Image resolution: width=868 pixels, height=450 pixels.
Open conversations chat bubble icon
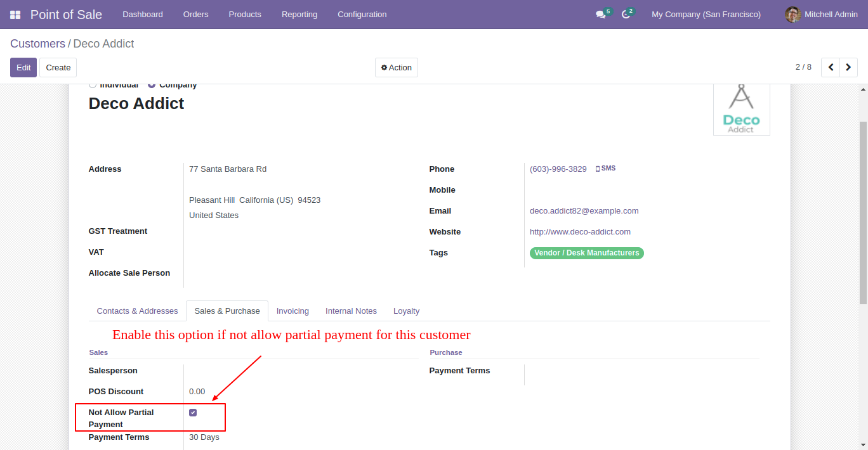600,15
